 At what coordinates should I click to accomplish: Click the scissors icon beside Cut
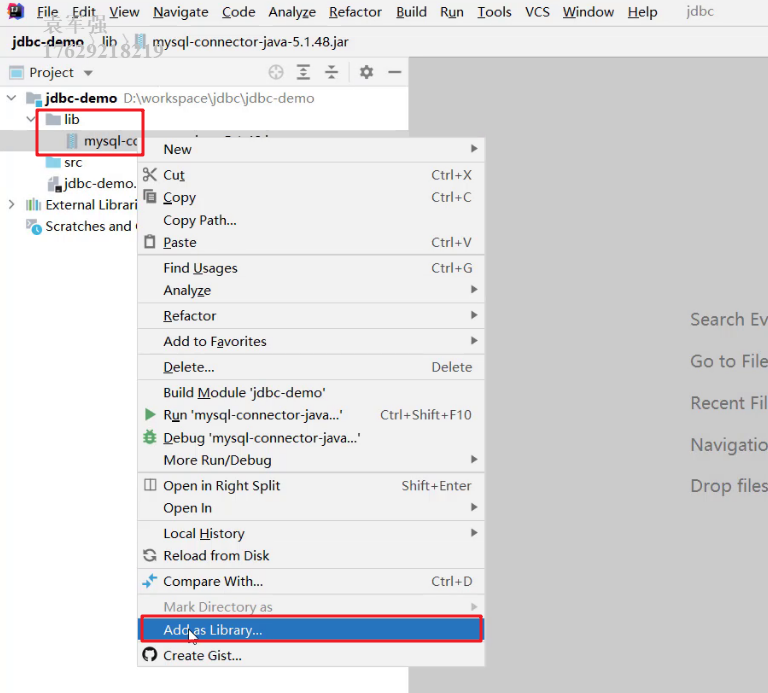coord(150,175)
